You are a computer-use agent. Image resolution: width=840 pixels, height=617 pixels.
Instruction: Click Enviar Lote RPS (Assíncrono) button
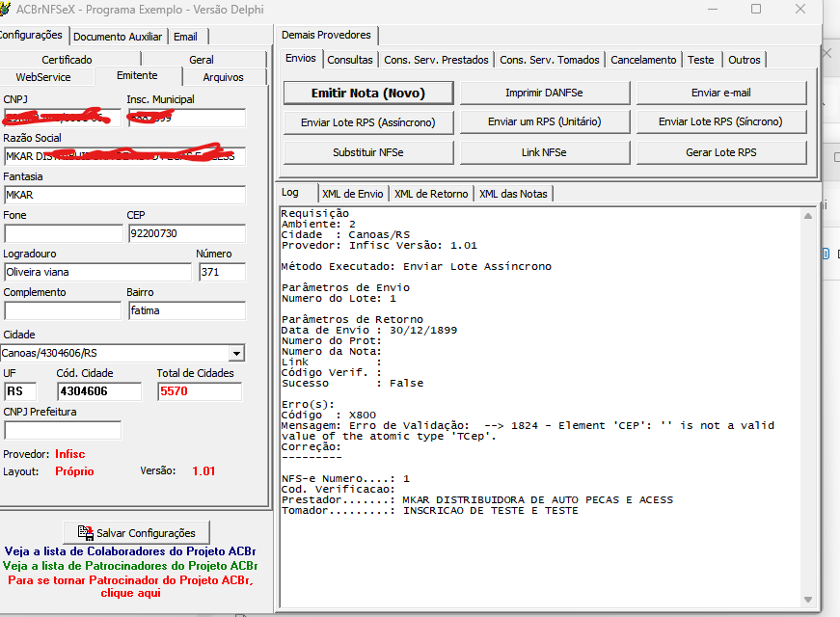[x=368, y=122]
